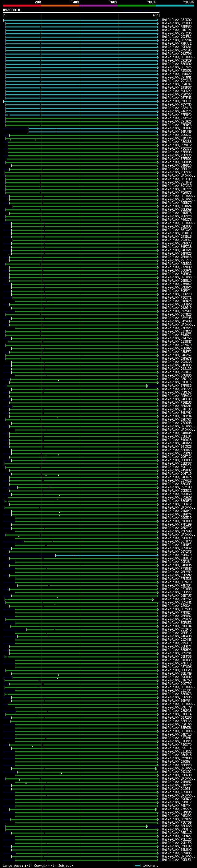
Task: Click the green ~80% identity legend segment
Action: 137,6
